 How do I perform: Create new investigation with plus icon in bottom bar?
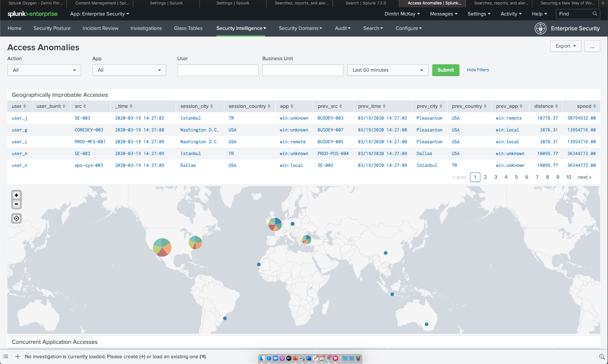tap(18, 356)
